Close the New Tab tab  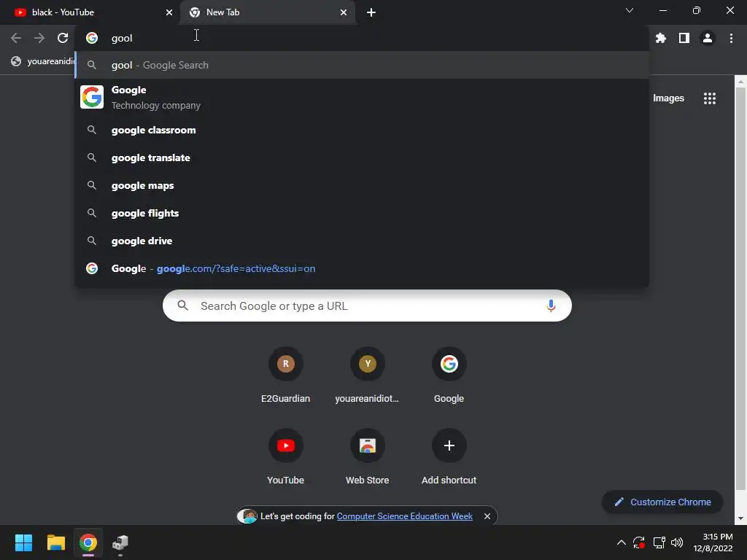click(344, 12)
